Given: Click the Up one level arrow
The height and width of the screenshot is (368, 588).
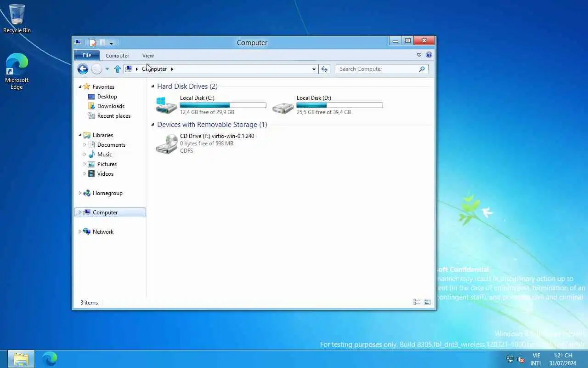Looking at the screenshot, I should (x=118, y=69).
